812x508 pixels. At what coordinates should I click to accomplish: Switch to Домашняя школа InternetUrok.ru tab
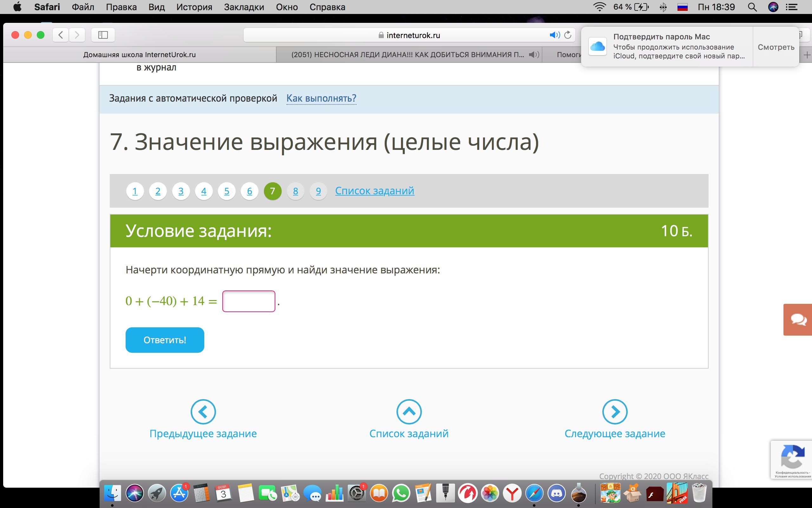140,54
